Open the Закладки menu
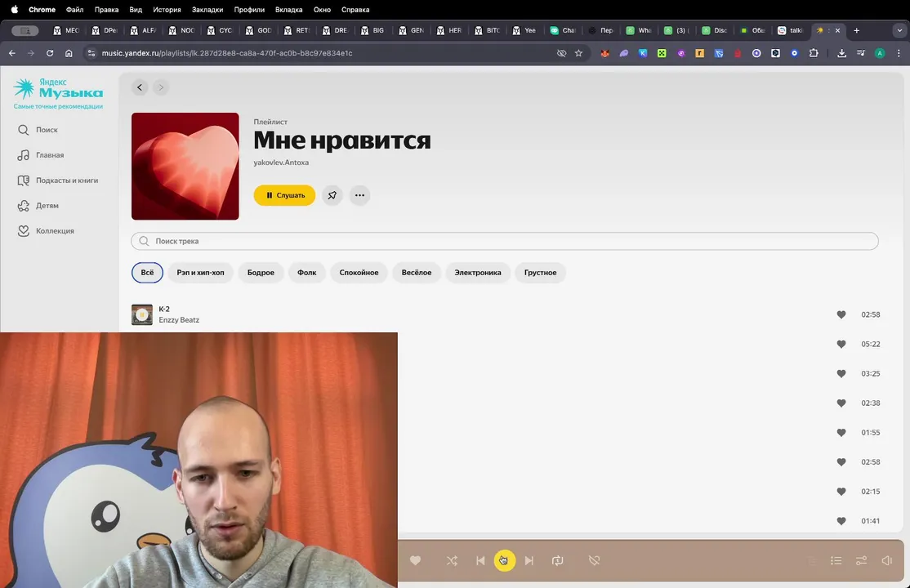910x588 pixels. click(x=207, y=9)
